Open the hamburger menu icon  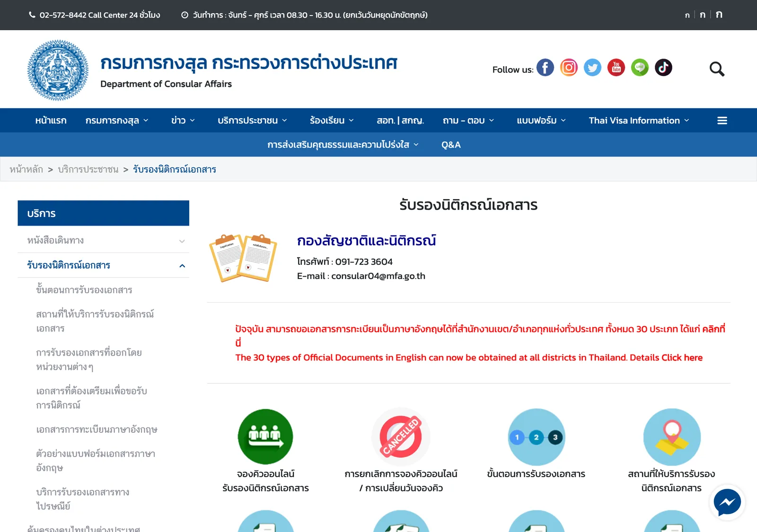pyautogui.click(x=722, y=121)
